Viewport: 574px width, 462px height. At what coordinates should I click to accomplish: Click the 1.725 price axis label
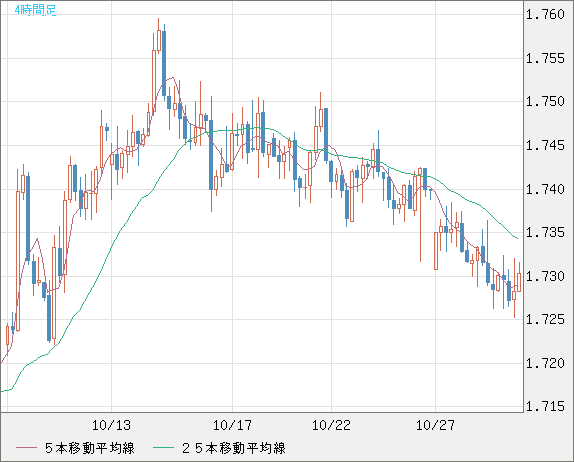pyautogui.click(x=545, y=319)
